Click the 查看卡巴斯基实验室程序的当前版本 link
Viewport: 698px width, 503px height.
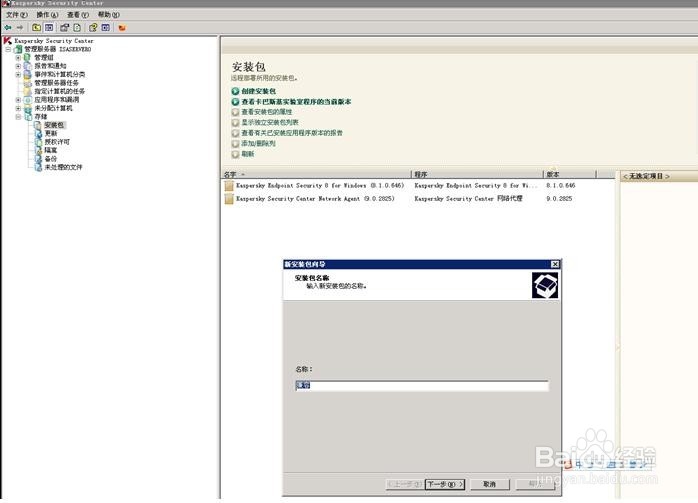296,102
